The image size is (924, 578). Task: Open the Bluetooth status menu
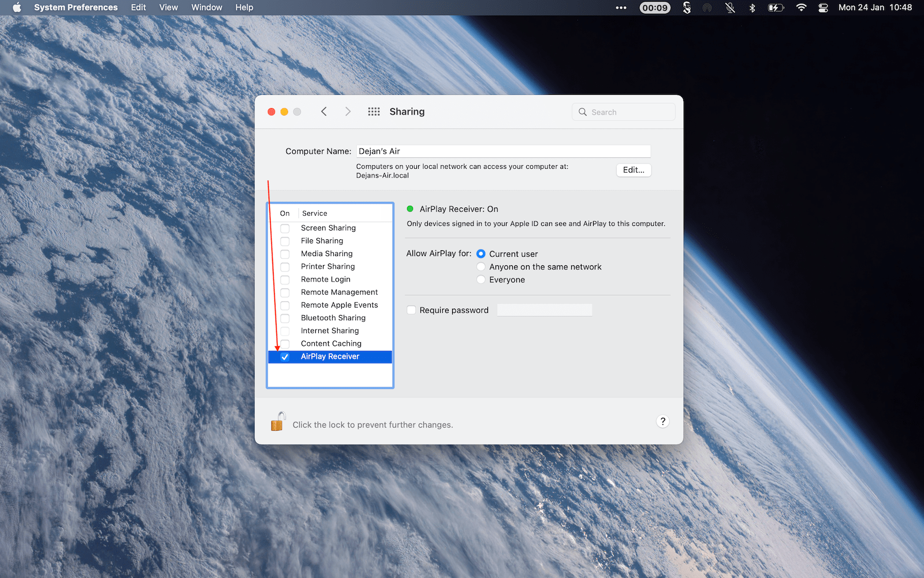pyautogui.click(x=752, y=8)
